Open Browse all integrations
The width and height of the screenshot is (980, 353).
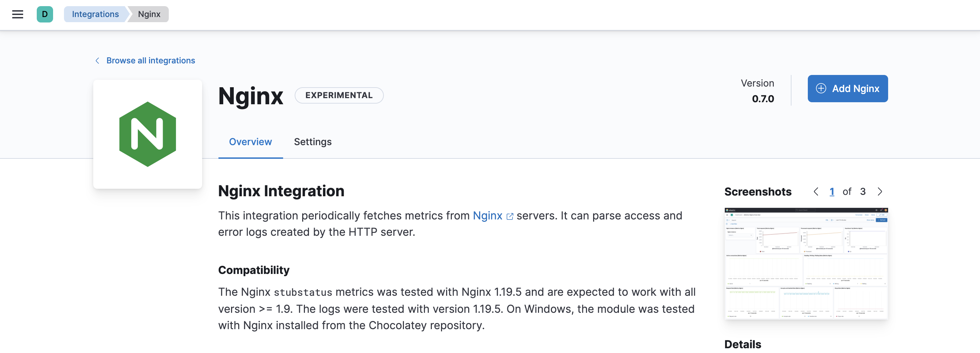coord(151,60)
